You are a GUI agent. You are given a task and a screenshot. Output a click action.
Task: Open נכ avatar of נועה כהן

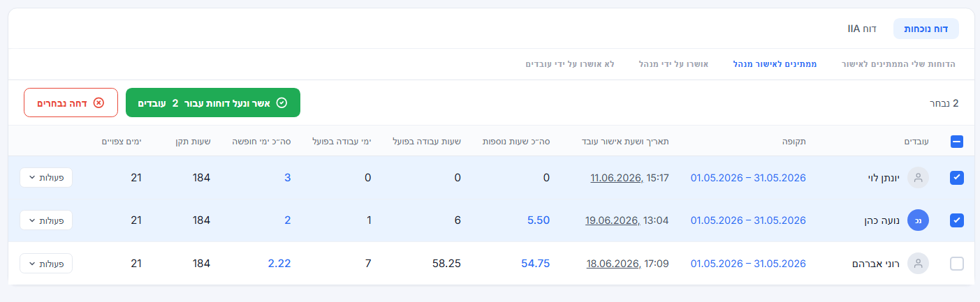pyautogui.click(x=918, y=220)
